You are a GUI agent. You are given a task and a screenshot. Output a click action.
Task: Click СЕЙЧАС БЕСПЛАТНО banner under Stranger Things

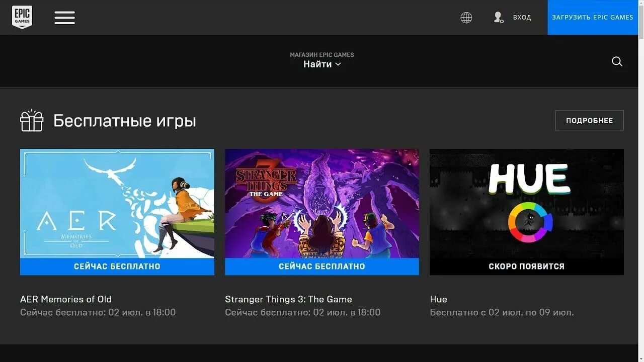tap(322, 266)
